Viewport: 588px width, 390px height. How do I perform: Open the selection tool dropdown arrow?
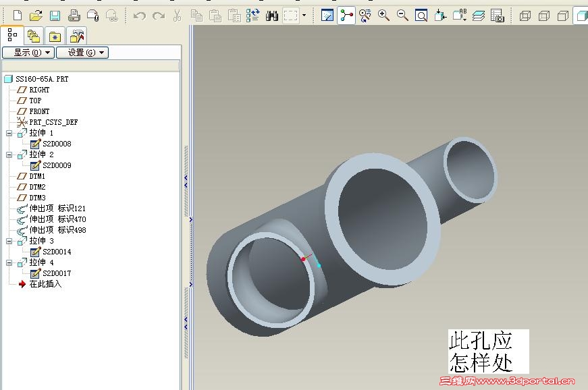pyautogui.click(x=304, y=16)
